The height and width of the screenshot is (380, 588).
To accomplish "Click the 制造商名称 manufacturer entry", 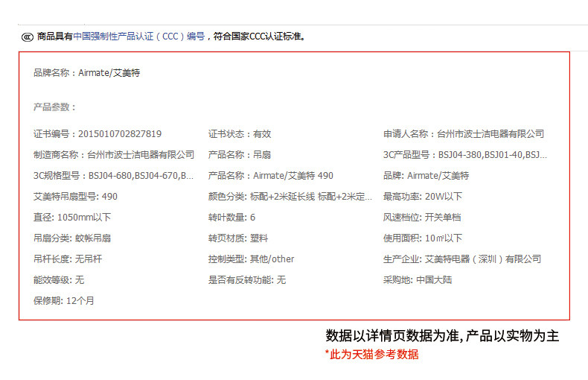I will [x=114, y=155].
